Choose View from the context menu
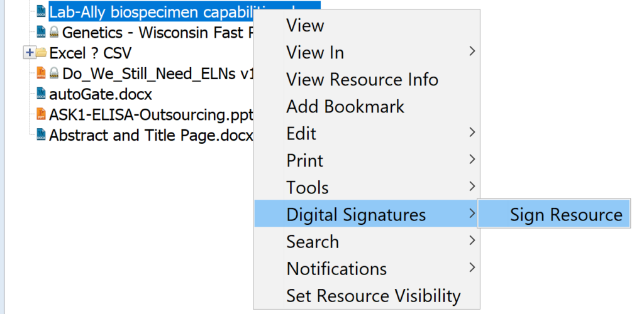 305,26
